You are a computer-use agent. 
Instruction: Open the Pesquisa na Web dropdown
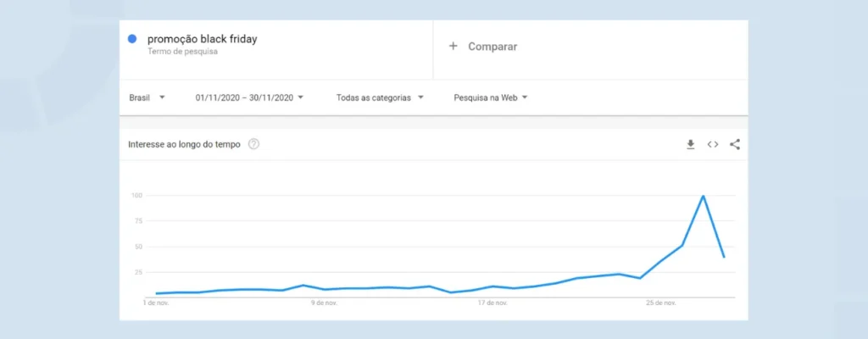491,97
